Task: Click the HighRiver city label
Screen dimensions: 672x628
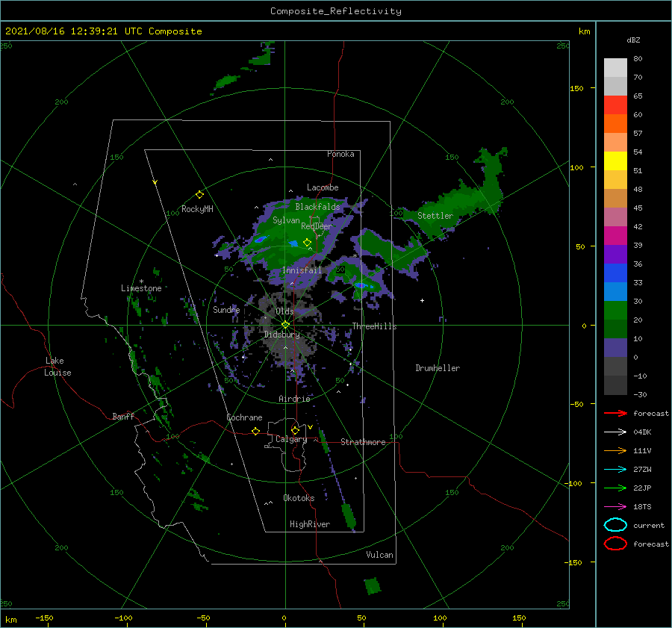Action: click(310, 524)
